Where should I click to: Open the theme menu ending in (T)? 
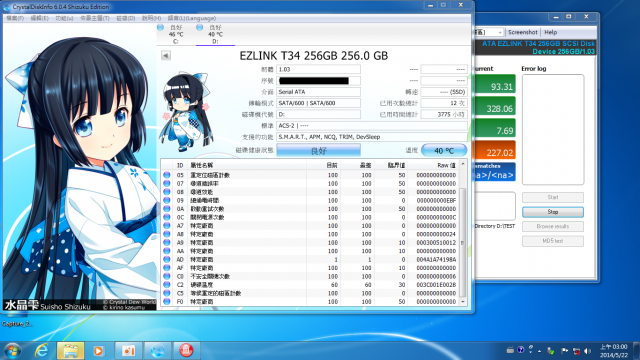(x=94, y=18)
